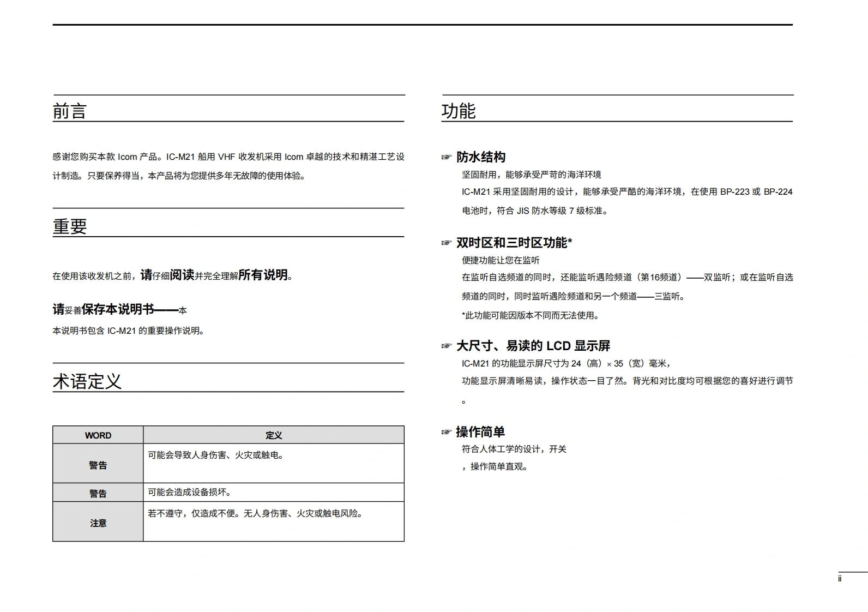Click the page number ii at bottom right
The image size is (868, 612).
tap(840, 579)
